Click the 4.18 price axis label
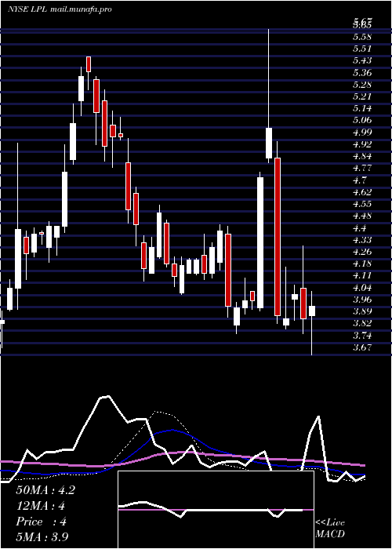Image resolution: width=392 pixels, height=549 pixels. [x=362, y=264]
